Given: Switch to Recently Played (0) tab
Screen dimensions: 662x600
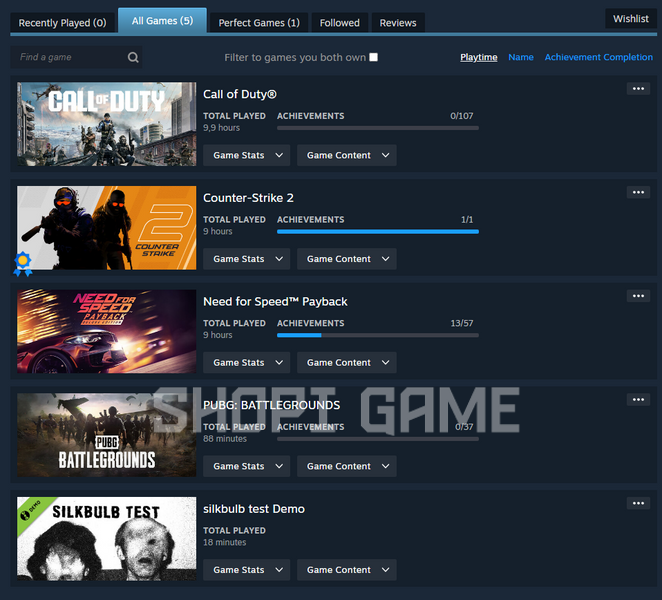Looking at the screenshot, I should coord(62,23).
